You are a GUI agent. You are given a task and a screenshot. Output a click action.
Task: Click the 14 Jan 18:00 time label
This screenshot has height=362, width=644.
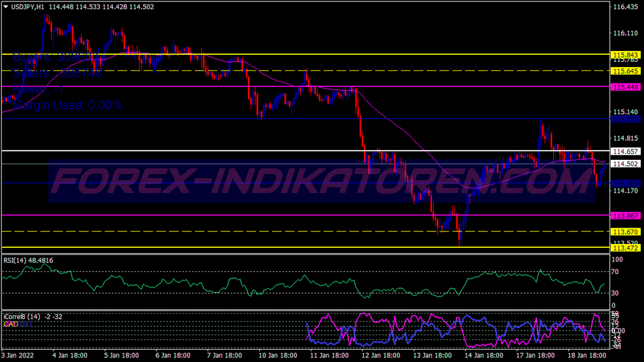point(484,355)
